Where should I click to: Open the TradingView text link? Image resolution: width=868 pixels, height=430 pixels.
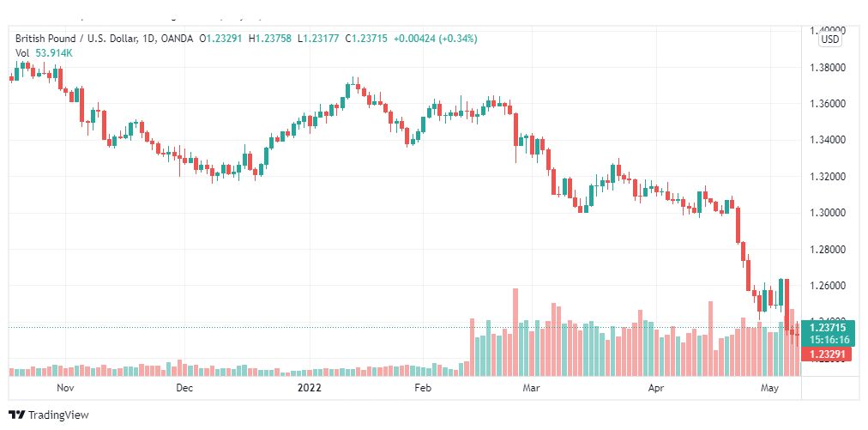coord(58,415)
